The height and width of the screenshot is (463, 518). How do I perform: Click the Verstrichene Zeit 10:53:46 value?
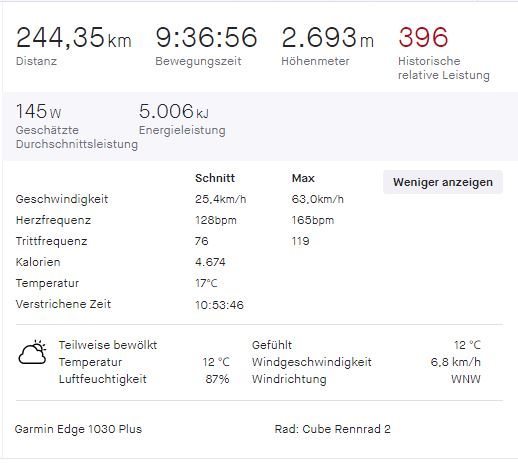219,305
